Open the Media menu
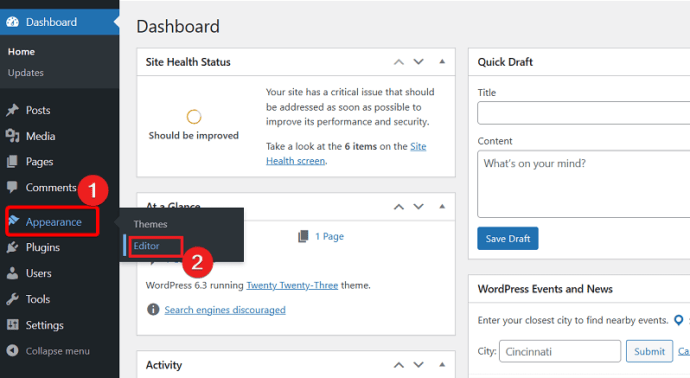 pyautogui.click(x=40, y=136)
